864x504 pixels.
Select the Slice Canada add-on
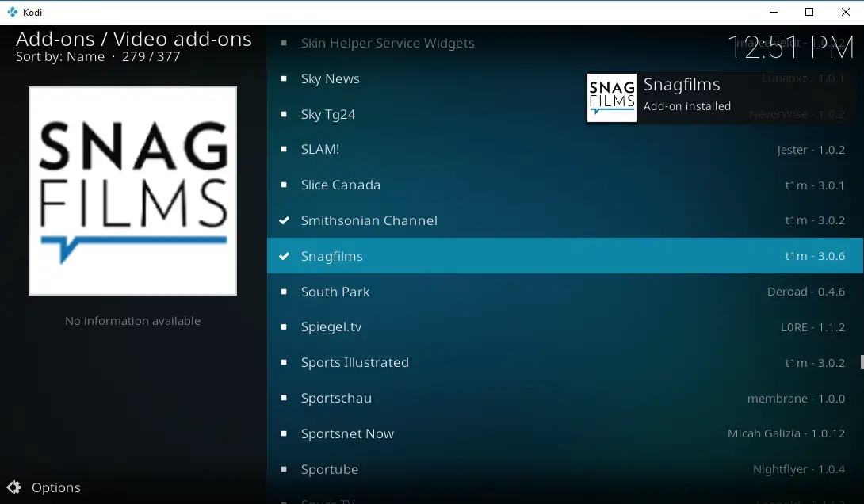(565, 185)
